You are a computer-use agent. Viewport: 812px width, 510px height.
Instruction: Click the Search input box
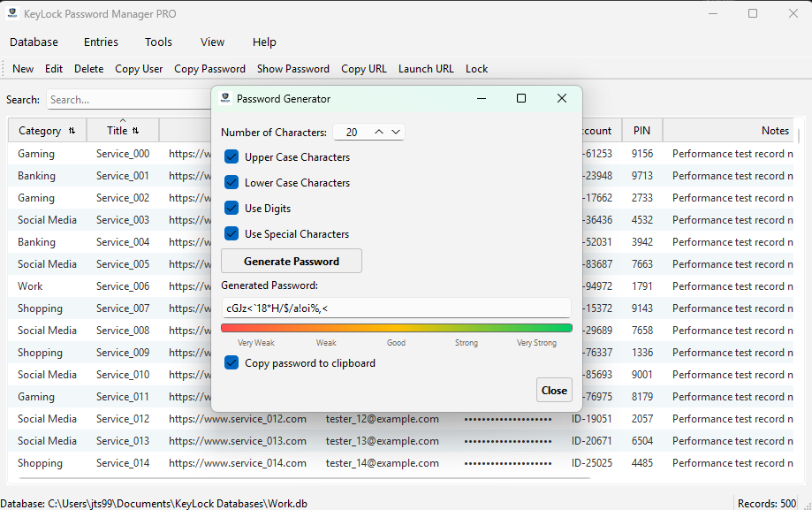(x=130, y=100)
